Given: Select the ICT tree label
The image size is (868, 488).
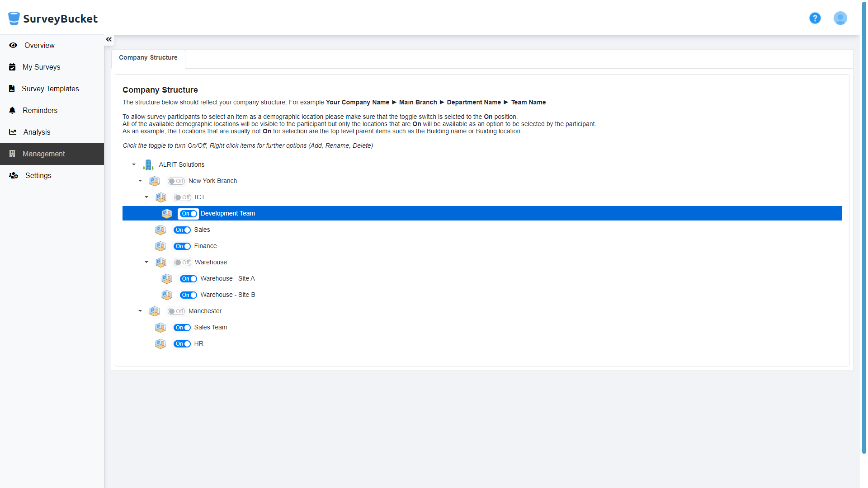Looking at the screenshot, I should pos(200,197).
